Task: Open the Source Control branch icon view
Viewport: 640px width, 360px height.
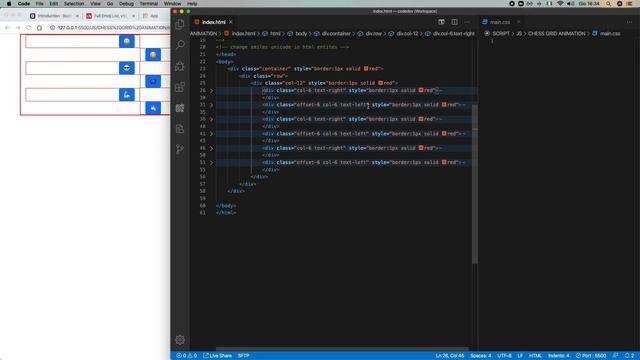Action: pos(180,149)
